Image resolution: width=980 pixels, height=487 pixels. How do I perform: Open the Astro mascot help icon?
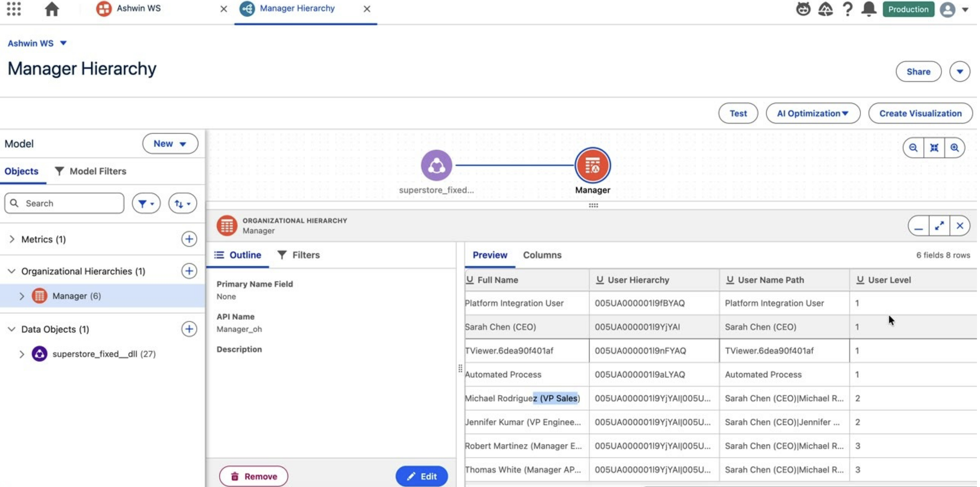coord(803,9)
